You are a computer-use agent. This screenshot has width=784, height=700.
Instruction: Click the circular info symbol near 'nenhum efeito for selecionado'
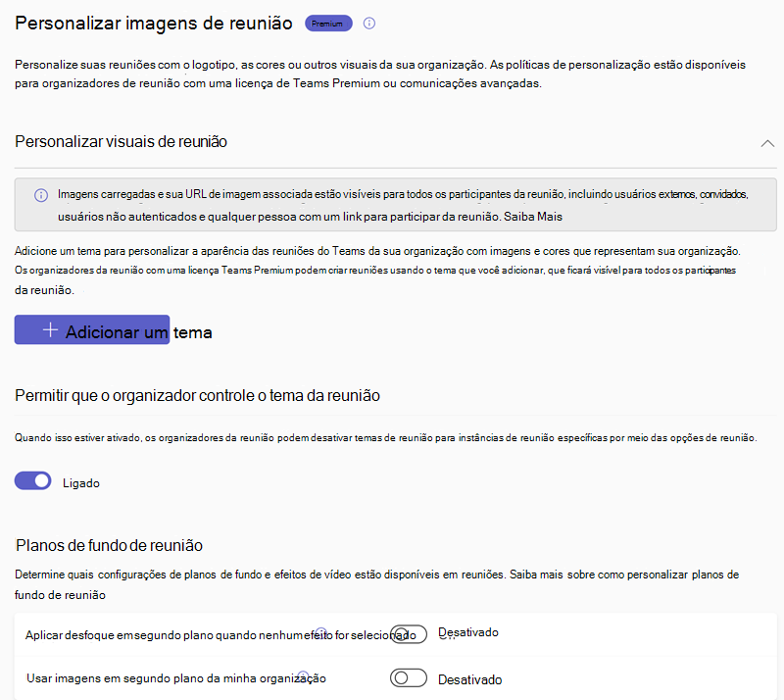click(321, 632)
